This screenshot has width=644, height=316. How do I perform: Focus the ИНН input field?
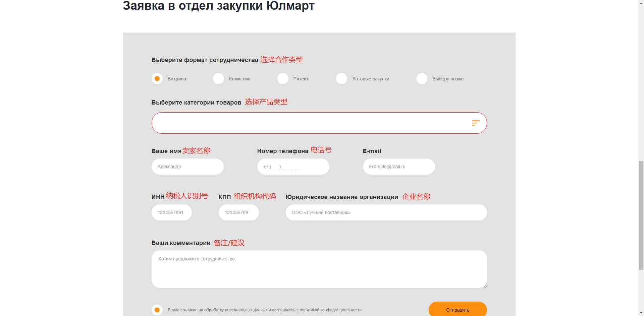172,212
